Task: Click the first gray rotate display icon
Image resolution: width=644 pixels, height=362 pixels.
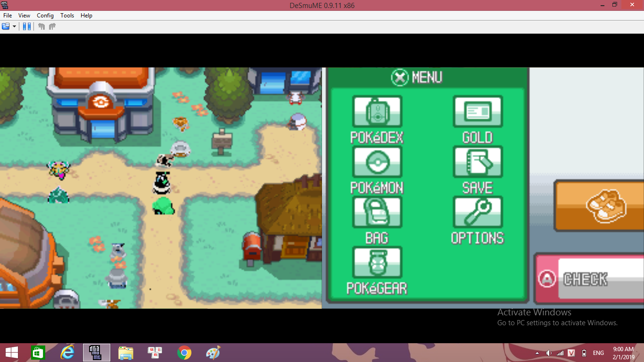Action: point(41,26)
